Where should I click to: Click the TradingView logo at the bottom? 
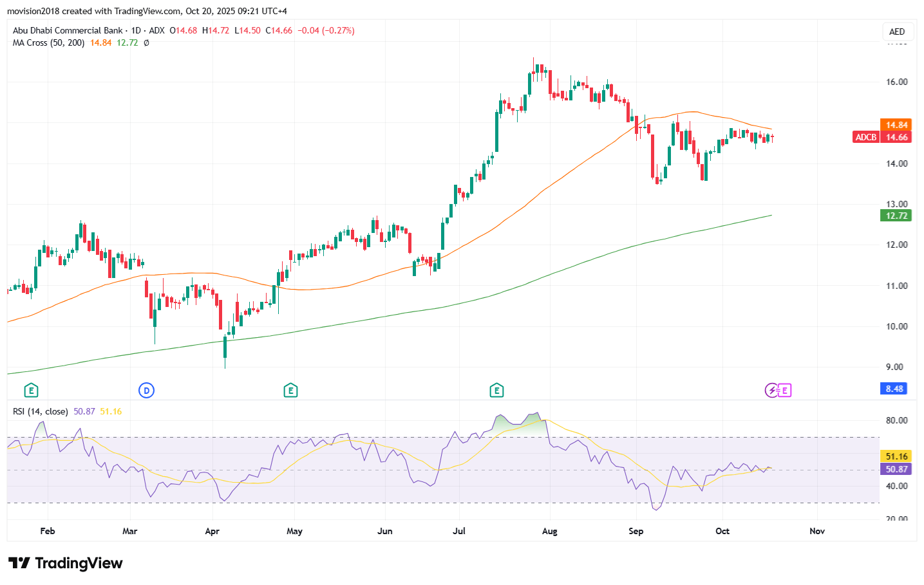pos(66,563)
